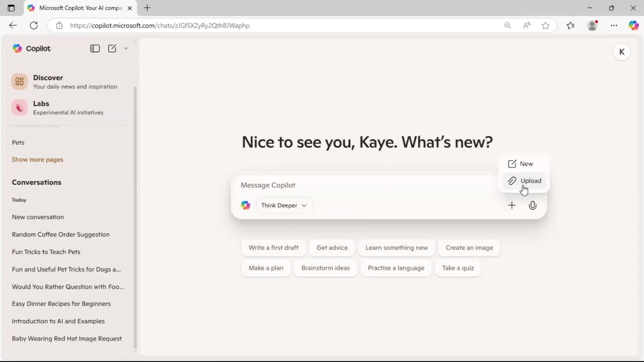Start a new chat via compose icon
644x362 pixels.
point(112,49)
